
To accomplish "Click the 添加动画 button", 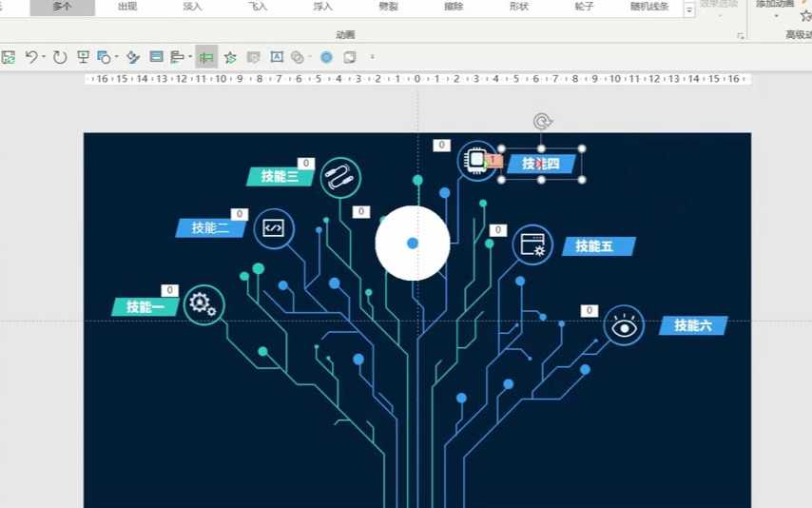I will pos(775,5).
